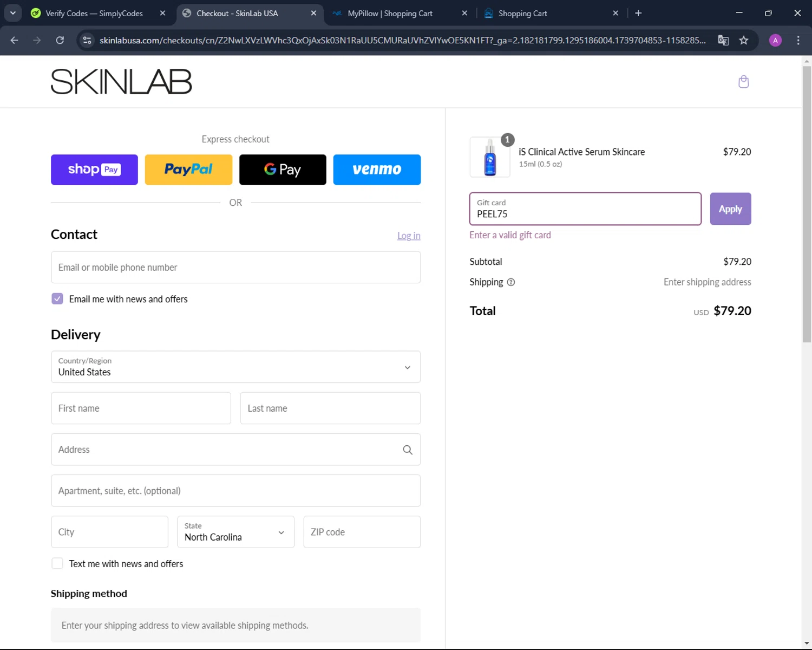Screen dimensions: 812x650
Task: Click the Enter a valid gift card error
Action: coord(510,235)
